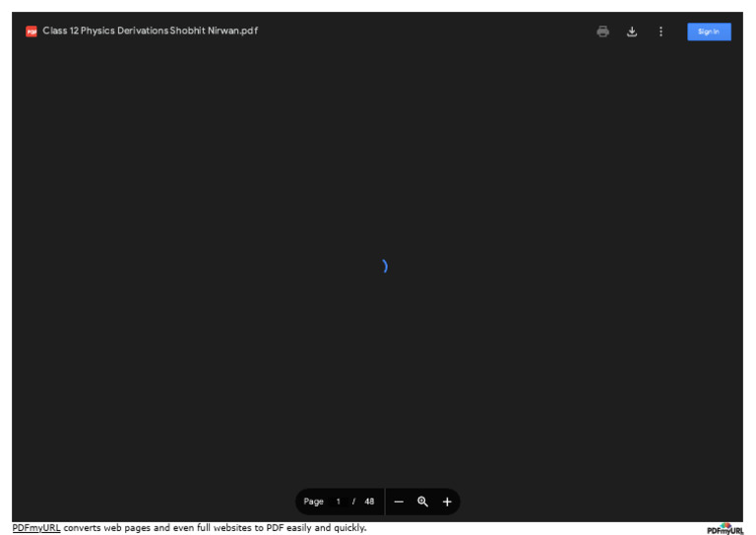
Task: Download the PDF file
Action: pos(632,32)
